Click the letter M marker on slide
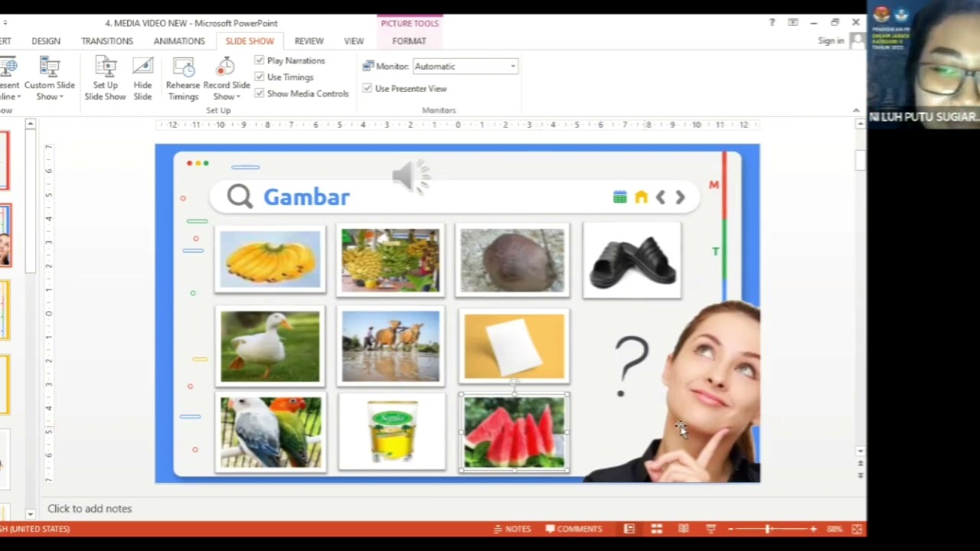 tap(714, 185)
